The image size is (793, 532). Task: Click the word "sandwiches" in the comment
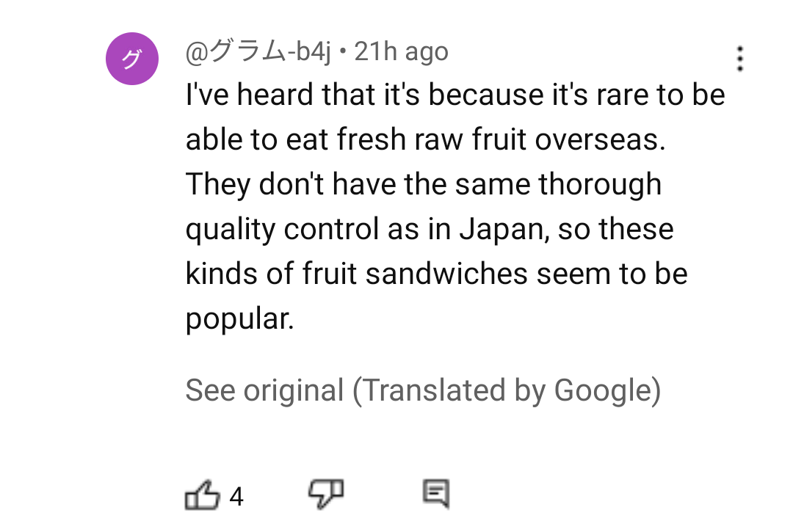tap(446, 273)
